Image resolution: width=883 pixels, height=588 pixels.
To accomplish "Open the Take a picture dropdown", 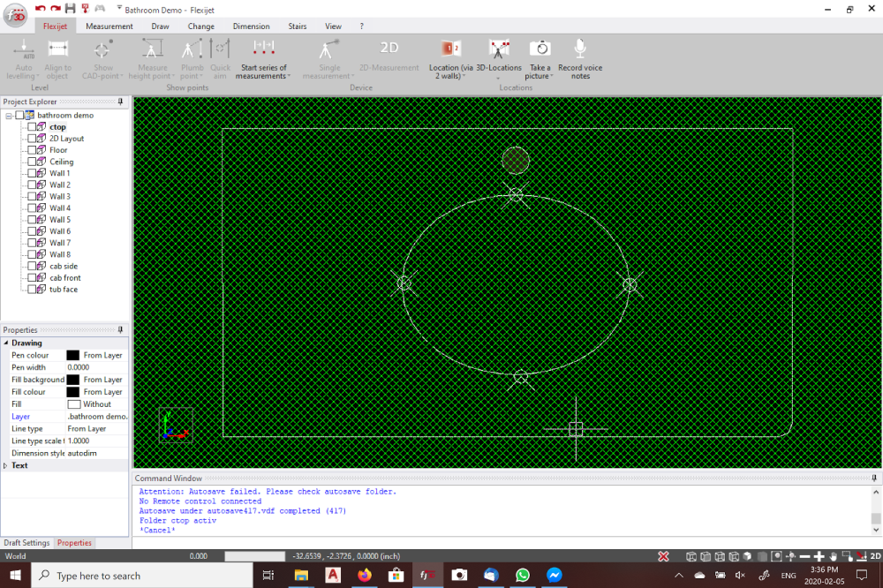I will (552, 77).
